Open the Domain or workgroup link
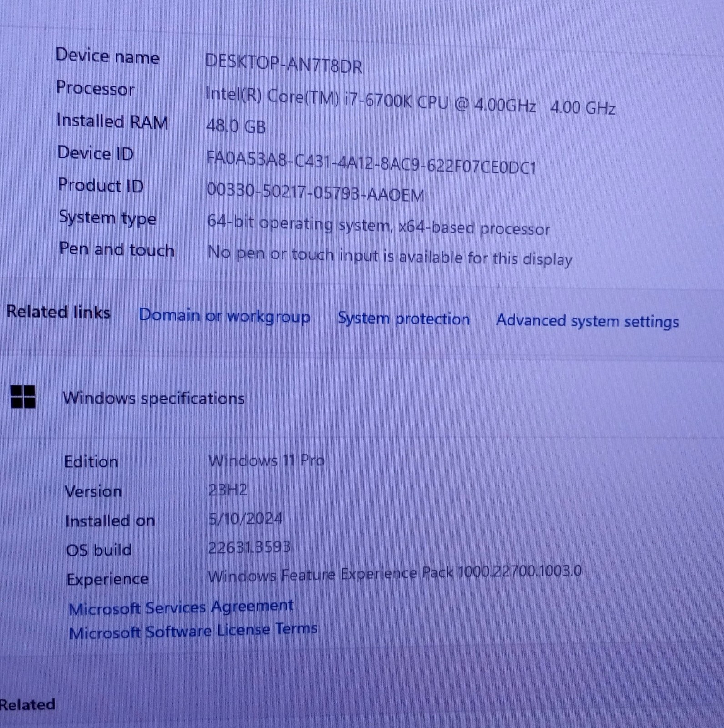The width and height of the screenshot is (724, 728). tap(225, 316)
